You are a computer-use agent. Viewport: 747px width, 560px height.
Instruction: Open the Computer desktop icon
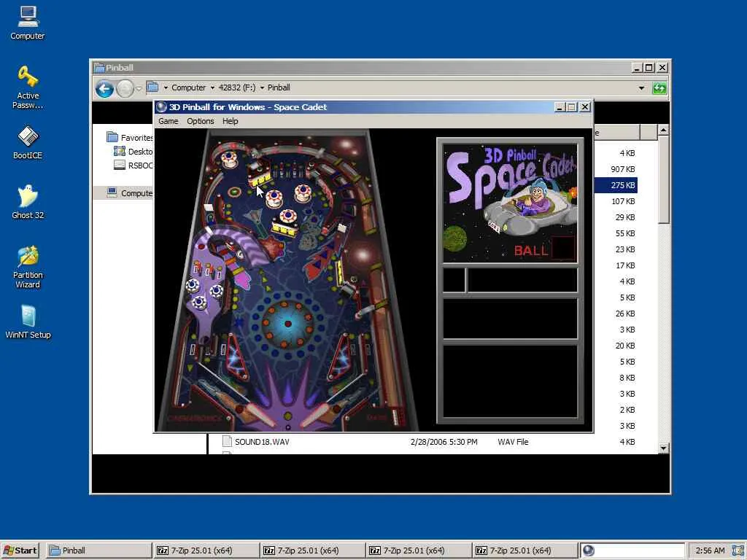tap(27, 23)
